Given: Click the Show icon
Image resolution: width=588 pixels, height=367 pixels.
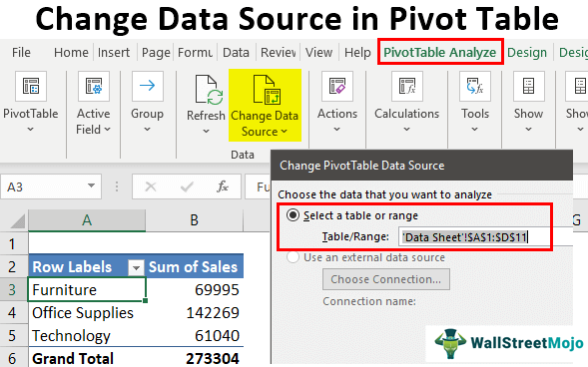Looking at the screenshot, I should (529, 86).
